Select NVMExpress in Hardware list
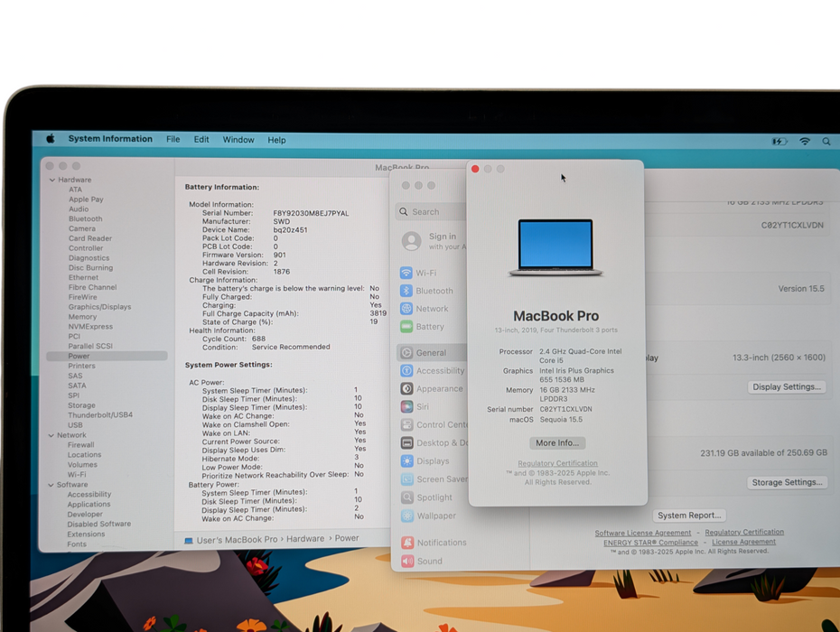840x632 pixels. pyautogui.click(x=90, y=327)
